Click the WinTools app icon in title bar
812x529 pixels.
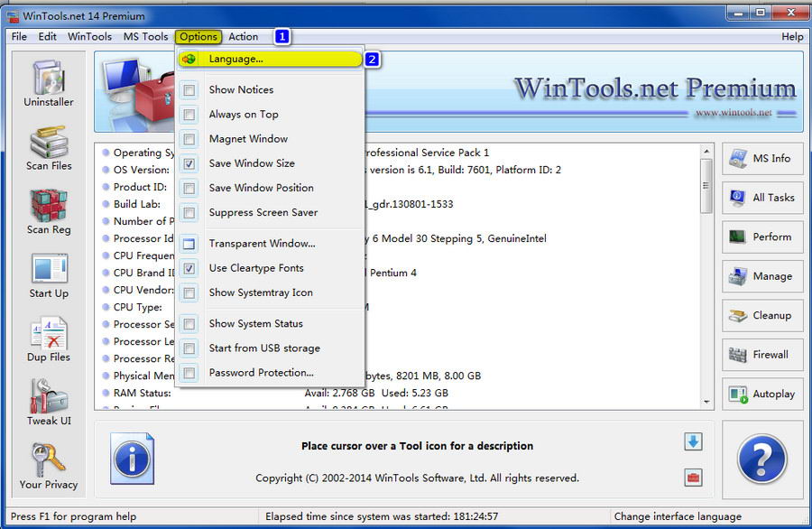coord(13,16)
